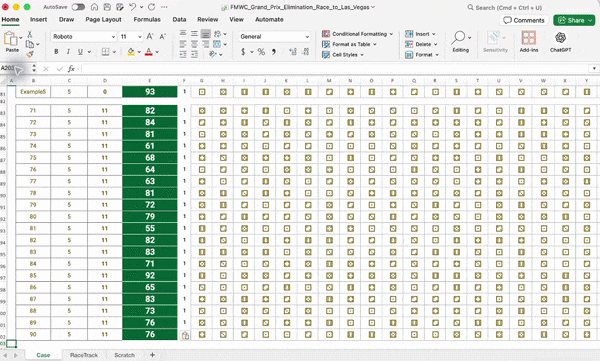Open the Delete cells menu
600x361 pixels.
pos(421,44)
